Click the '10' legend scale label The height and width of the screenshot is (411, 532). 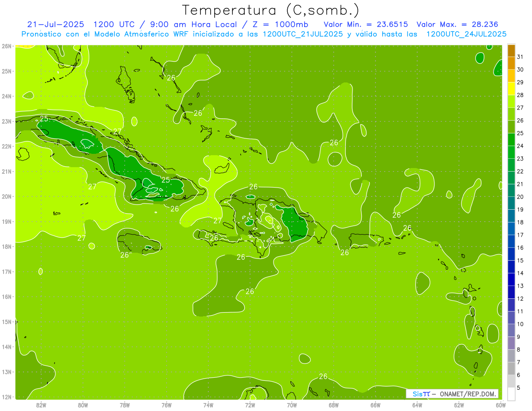[520, 324]
